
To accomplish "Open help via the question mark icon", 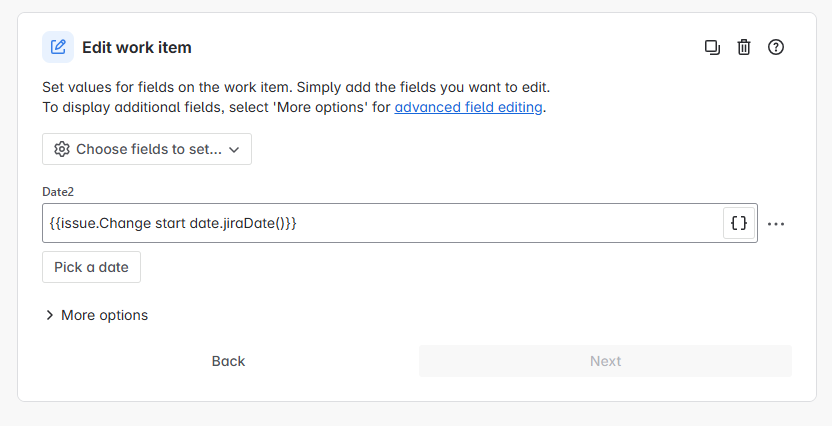I will point(776,47).
